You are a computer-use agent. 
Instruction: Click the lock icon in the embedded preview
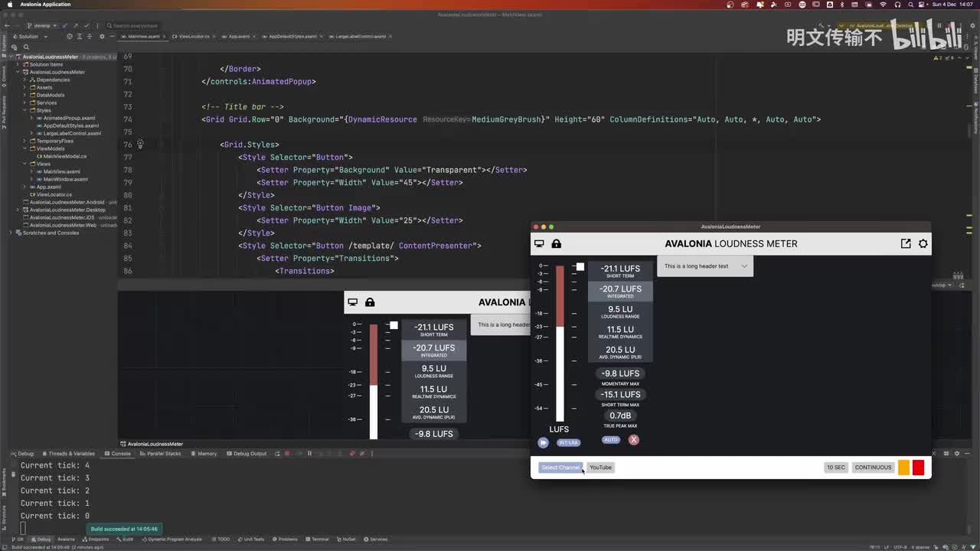[x=370, y=302]
